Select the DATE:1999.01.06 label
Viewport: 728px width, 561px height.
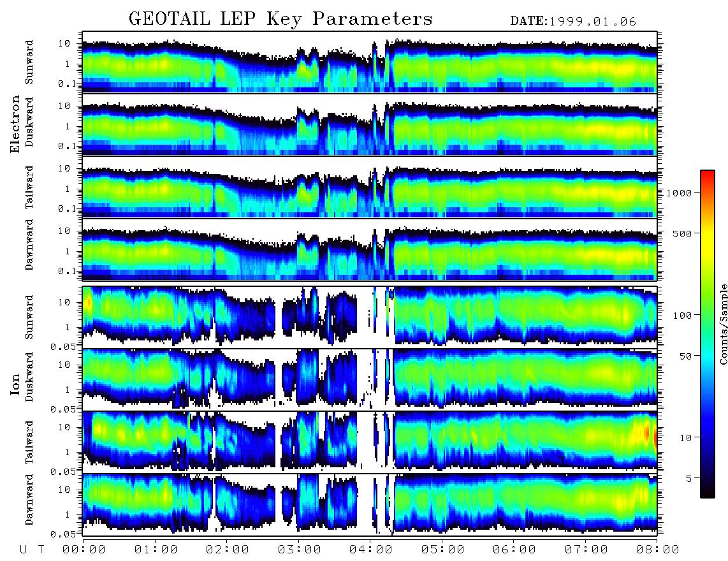point(573,22)
